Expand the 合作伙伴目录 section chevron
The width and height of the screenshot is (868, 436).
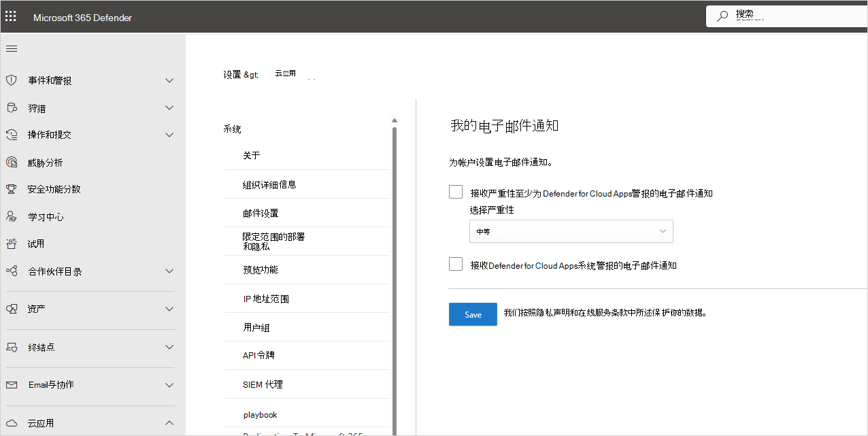169,271
